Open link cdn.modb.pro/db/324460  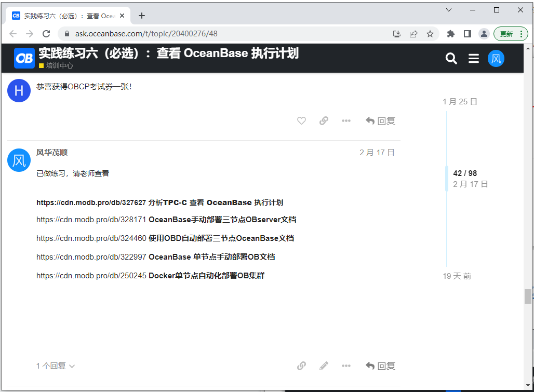(x=91, y=238)
